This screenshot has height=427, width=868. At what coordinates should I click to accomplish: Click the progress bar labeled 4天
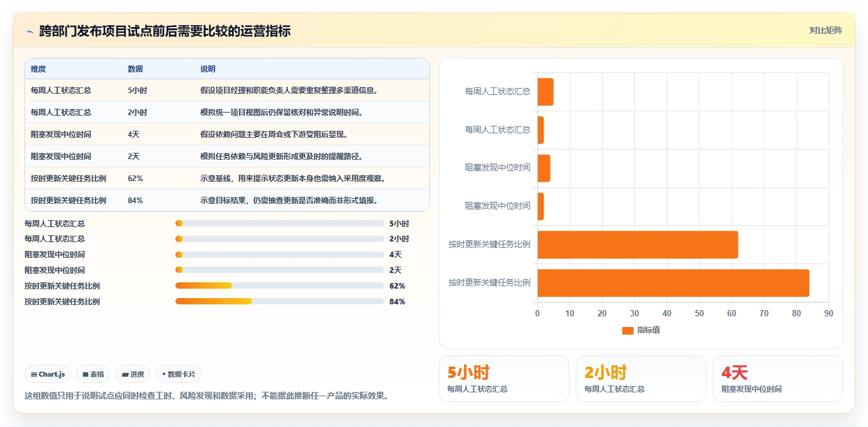pos(280,255)
